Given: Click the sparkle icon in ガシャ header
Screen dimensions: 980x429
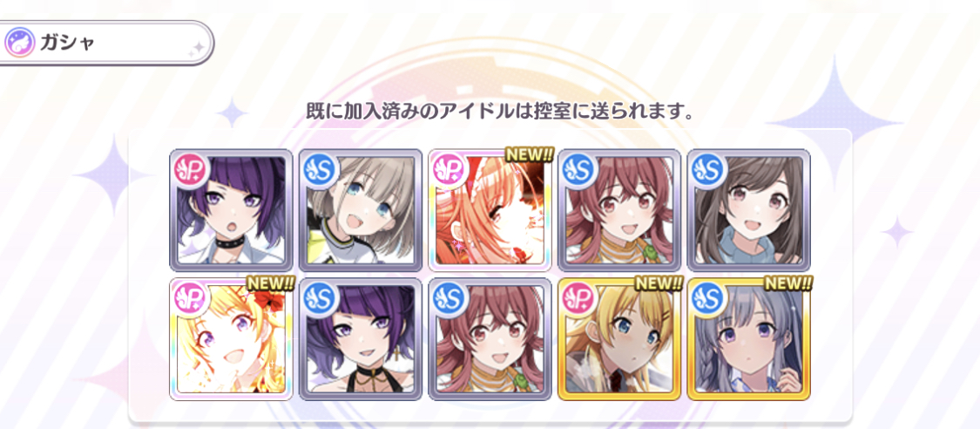Looking at the screenshot, I should [197, 49].
